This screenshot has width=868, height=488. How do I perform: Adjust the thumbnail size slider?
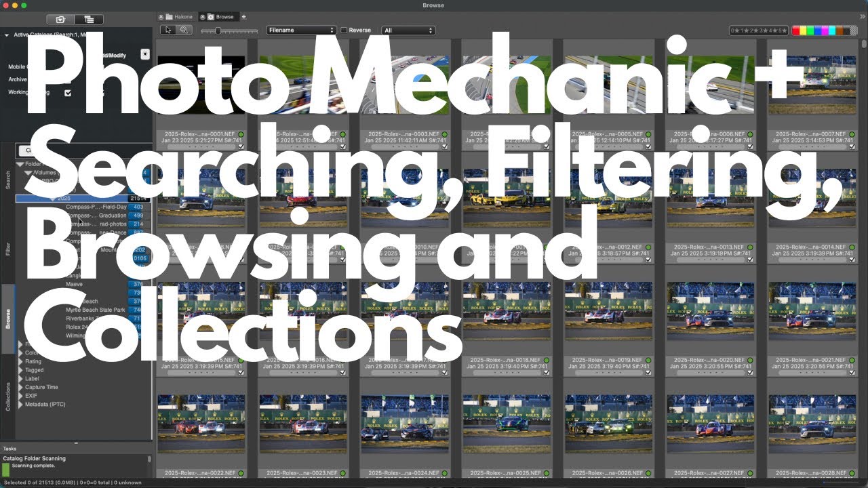click(x=229, y=30)
